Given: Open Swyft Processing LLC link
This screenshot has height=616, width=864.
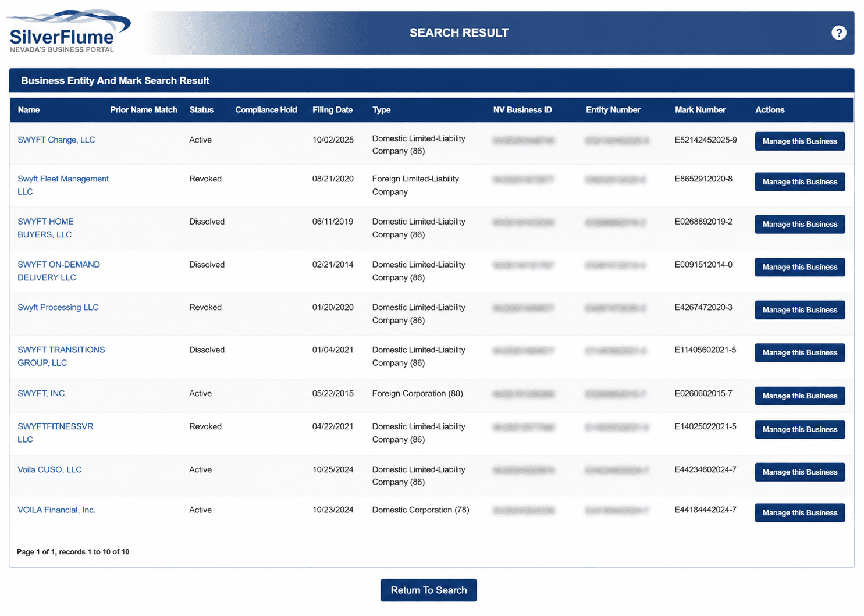Looking at the screenshot, I should coord(58,307).
